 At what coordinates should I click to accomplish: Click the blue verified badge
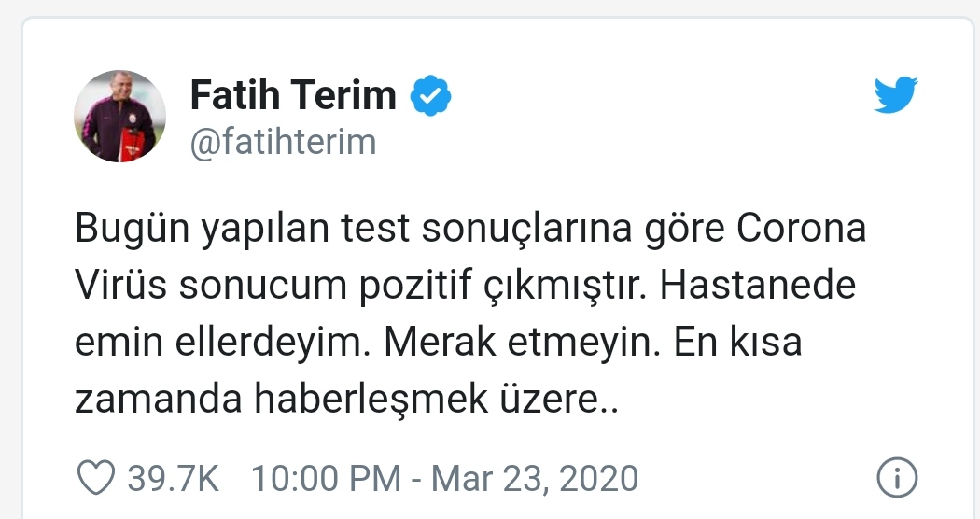point(432,95)
